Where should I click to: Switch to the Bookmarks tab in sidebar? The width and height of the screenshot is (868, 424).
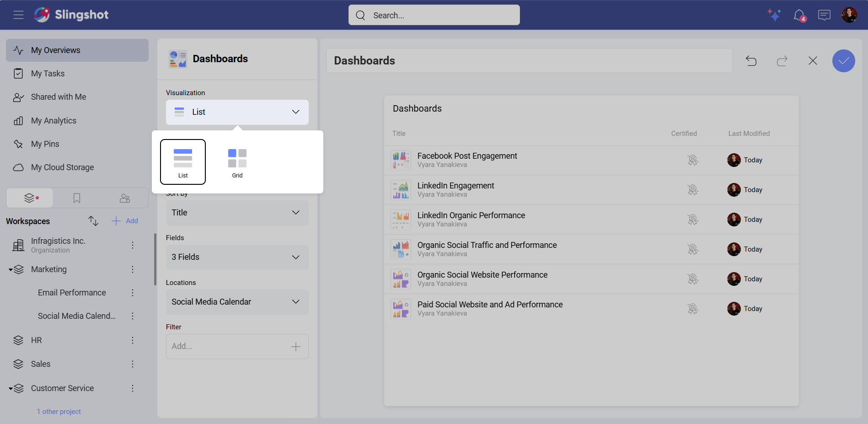click(76, 198)
